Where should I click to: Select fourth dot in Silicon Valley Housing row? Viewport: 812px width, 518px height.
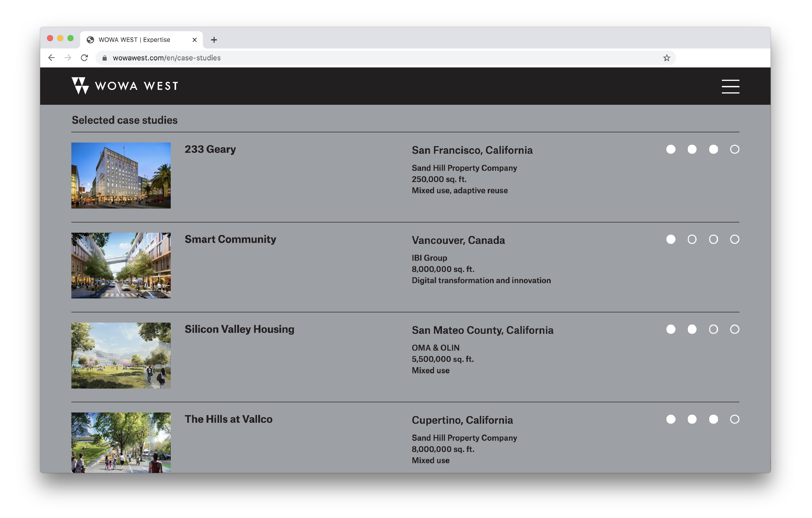coord(735,329)
